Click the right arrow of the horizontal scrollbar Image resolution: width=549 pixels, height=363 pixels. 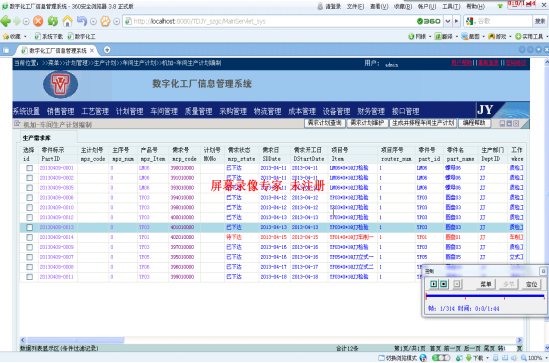(520, 340)
